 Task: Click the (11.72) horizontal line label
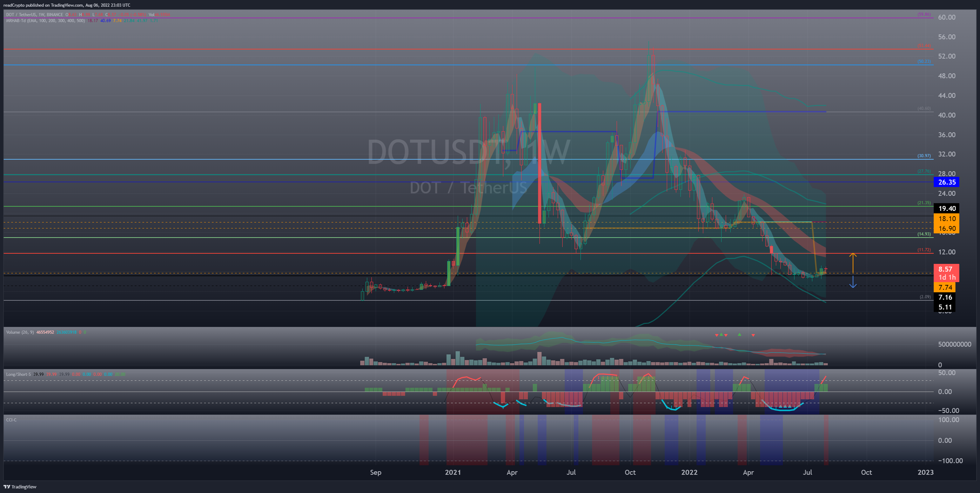[924, 250]
